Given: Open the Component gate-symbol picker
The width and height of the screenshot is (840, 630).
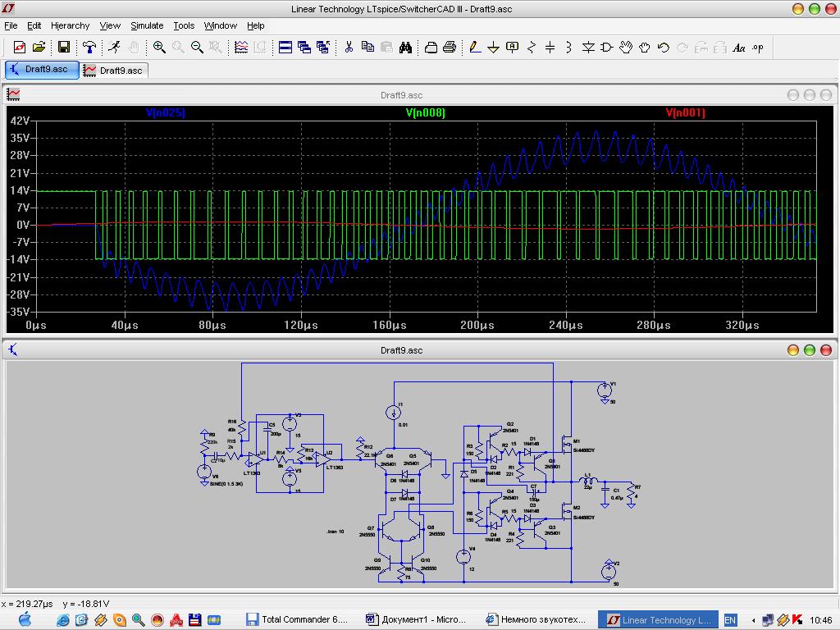Looking at the screenshot, I should [607, 48].
